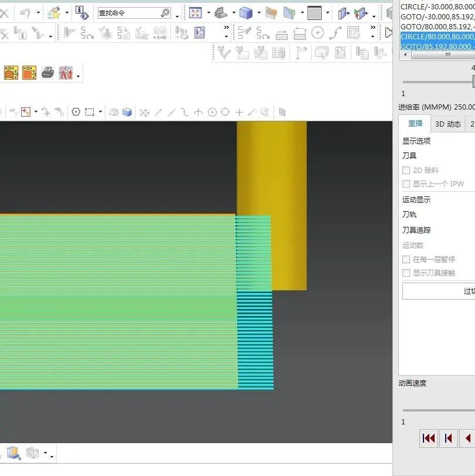Click the fit view icon

[x=195, y=13]
